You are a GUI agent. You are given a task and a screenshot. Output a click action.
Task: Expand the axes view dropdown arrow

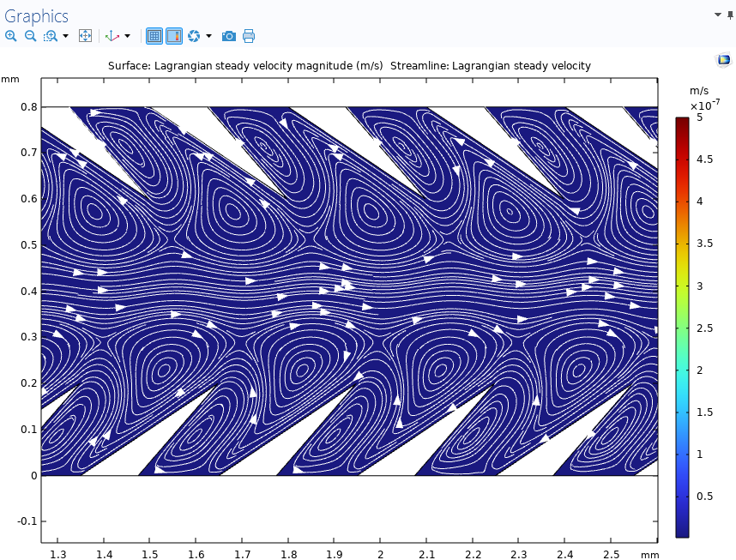[x=128, y=36]
